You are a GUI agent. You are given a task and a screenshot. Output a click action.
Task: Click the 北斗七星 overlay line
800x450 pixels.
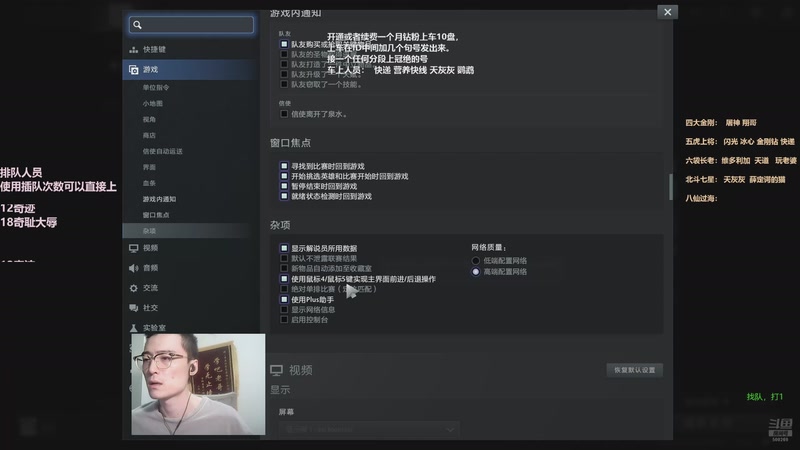pos(735,180)
